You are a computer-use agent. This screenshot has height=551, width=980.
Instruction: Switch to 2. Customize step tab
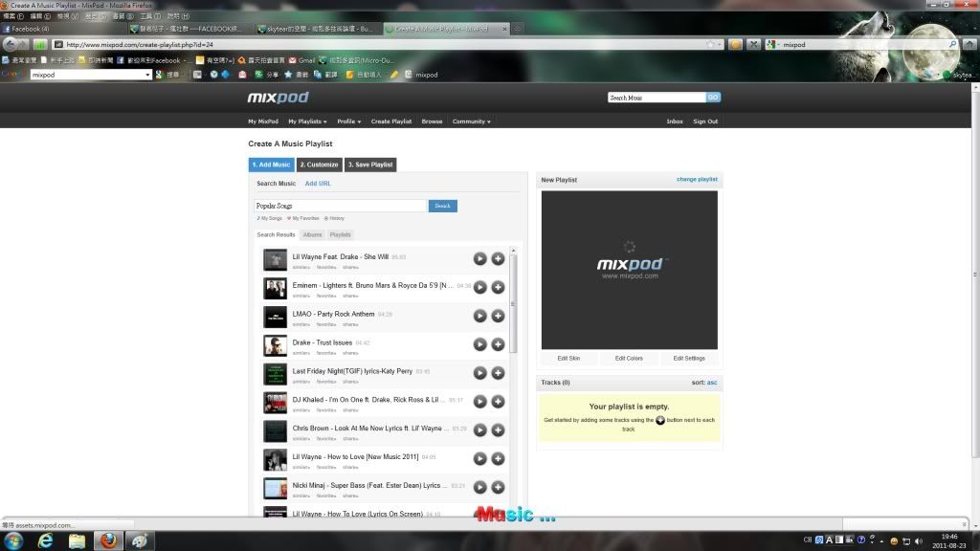tap(319, 165)
